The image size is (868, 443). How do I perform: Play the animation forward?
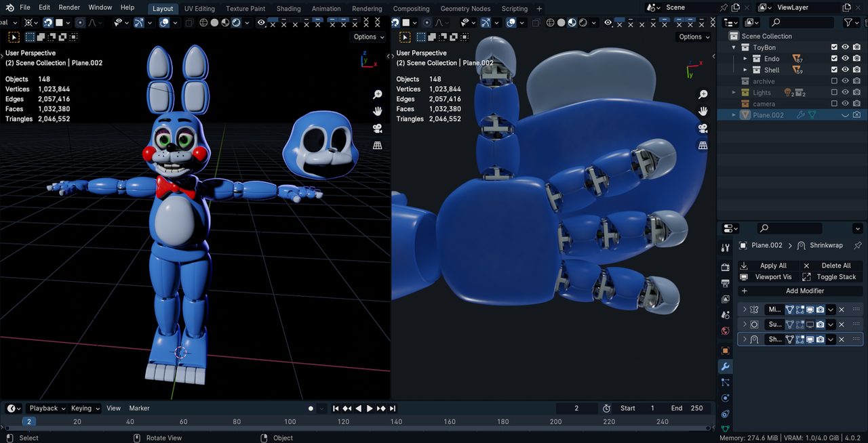370,408
